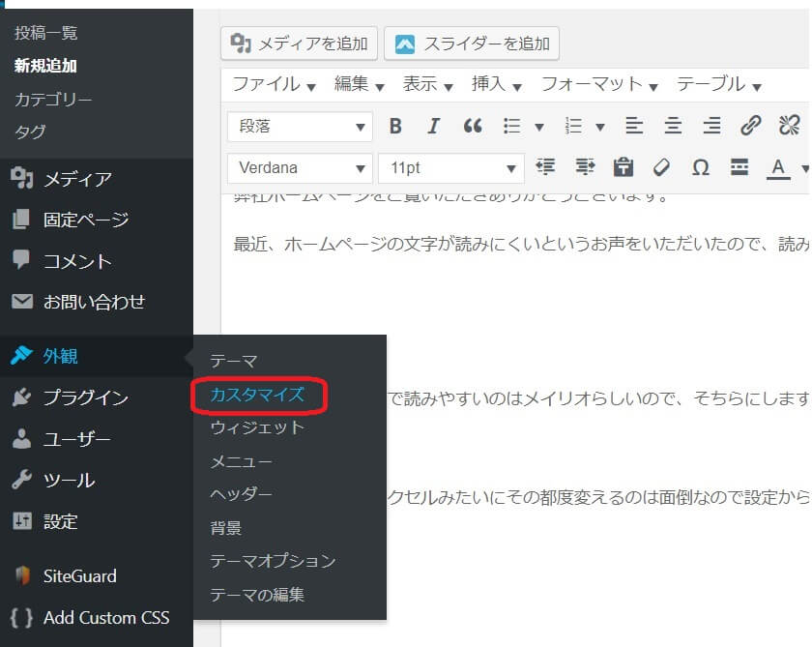Click the メディアを追加 button
The image size is (812, 647).
pos(300,44)
